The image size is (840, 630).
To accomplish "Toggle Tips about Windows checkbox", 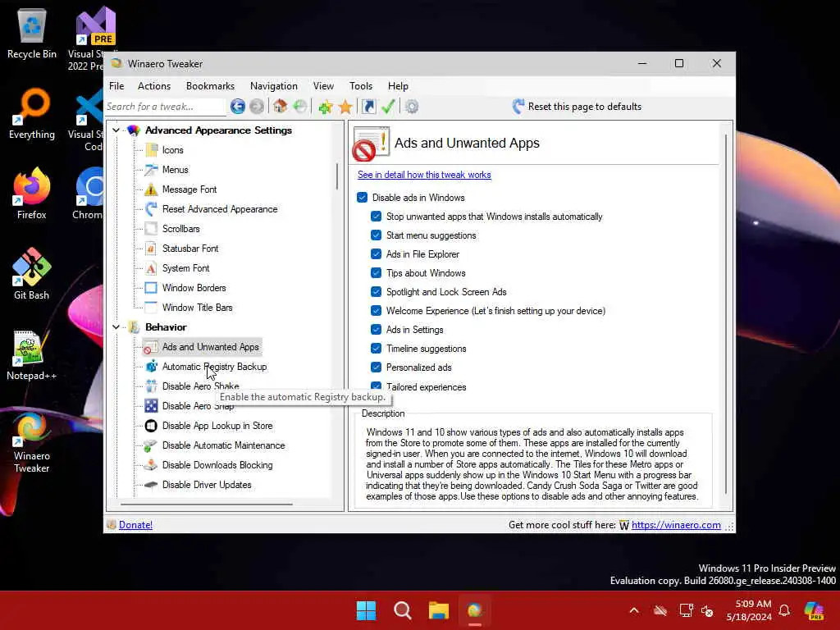I will [x=376, y=273].
